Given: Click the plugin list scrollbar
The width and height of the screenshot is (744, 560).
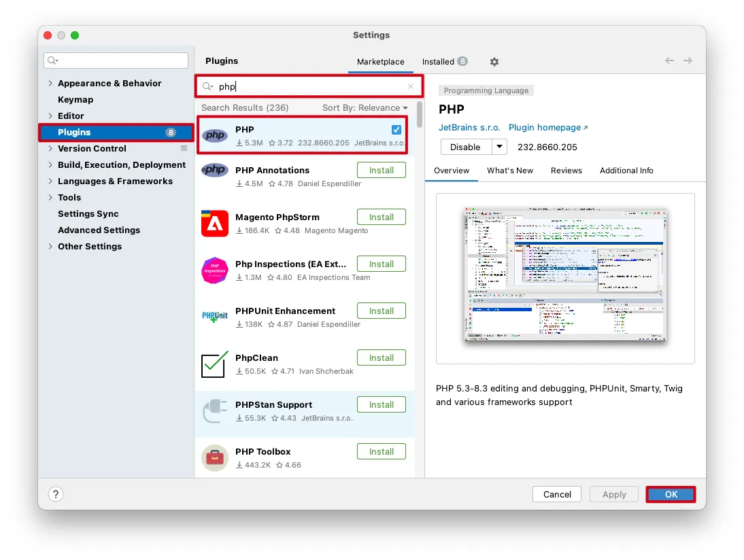Looking at the screenshot, I should [420, 116].
